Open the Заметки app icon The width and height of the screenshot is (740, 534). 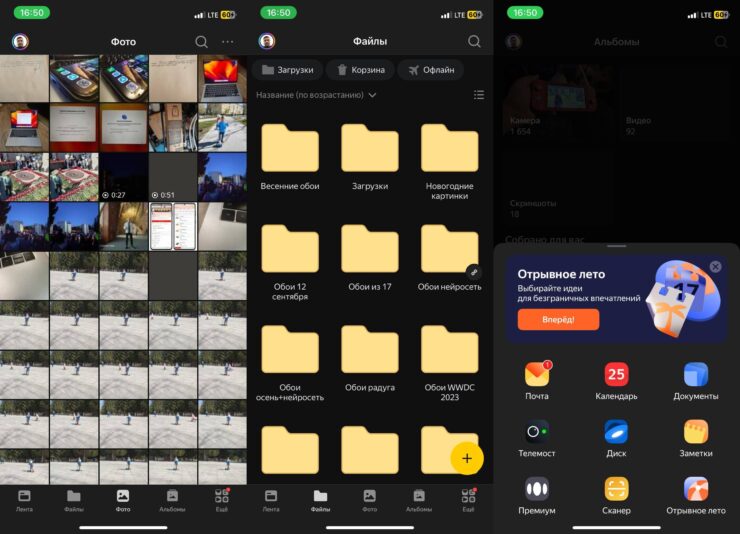[x=695, y=432]
